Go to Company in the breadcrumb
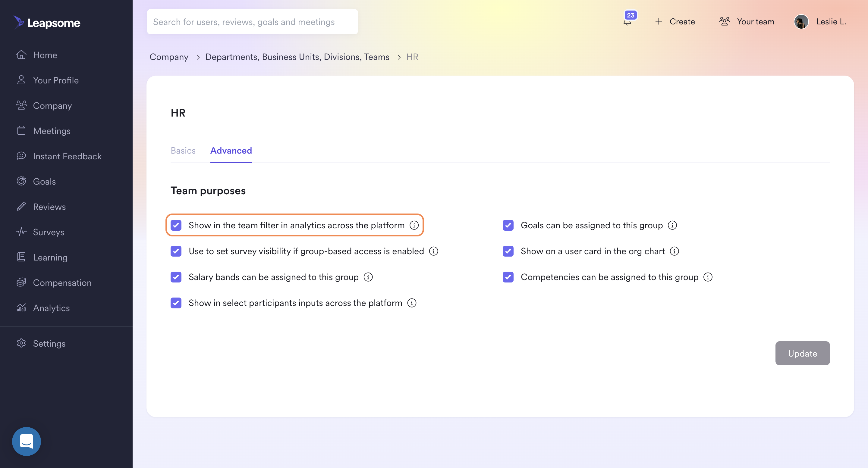This screenshot has width=868, height=468. (169, 57)
